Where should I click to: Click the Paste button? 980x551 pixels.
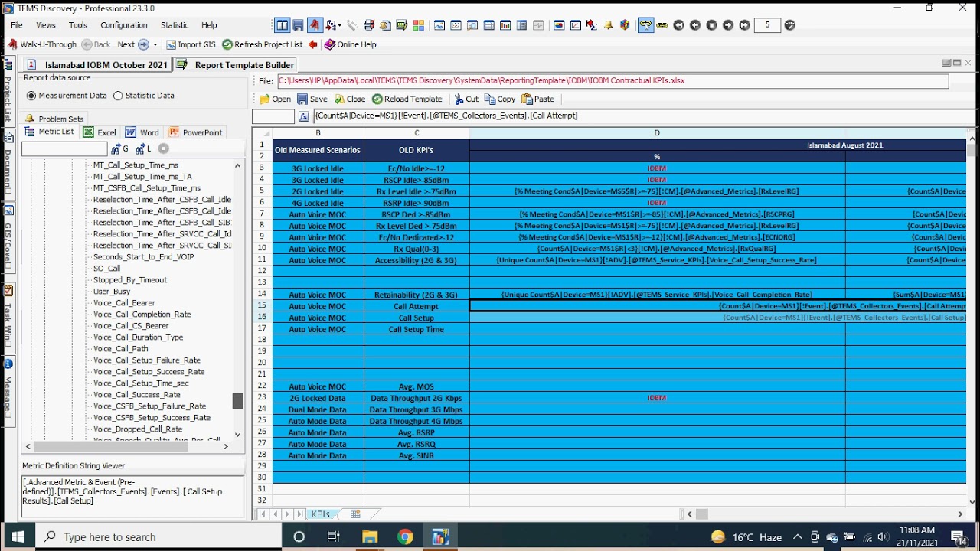pos(537,99)
